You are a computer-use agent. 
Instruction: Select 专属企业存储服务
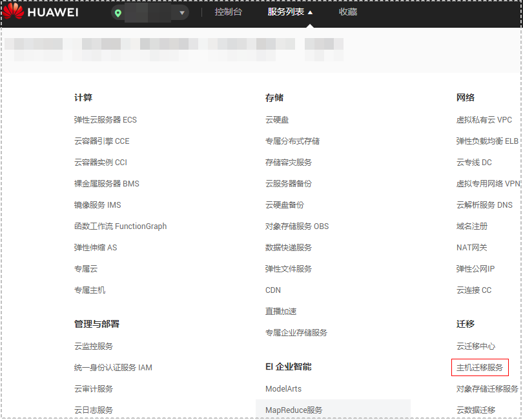pos(296,333)
